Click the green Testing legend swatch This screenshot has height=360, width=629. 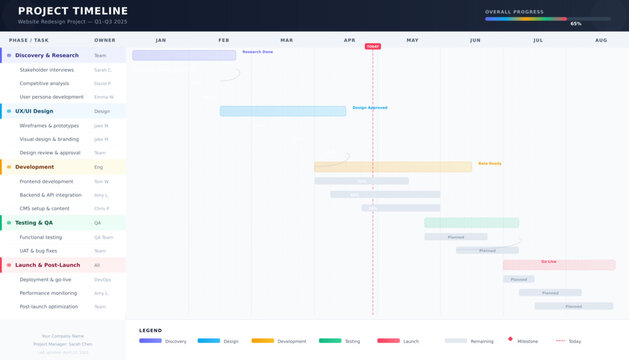[330, 341]
